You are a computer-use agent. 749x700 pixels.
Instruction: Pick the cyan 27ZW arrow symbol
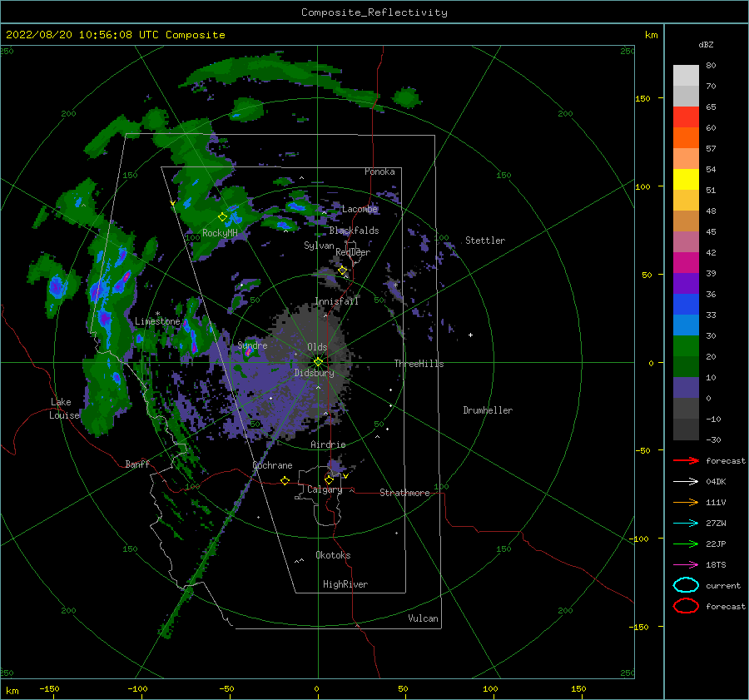(x=686, y=524)
